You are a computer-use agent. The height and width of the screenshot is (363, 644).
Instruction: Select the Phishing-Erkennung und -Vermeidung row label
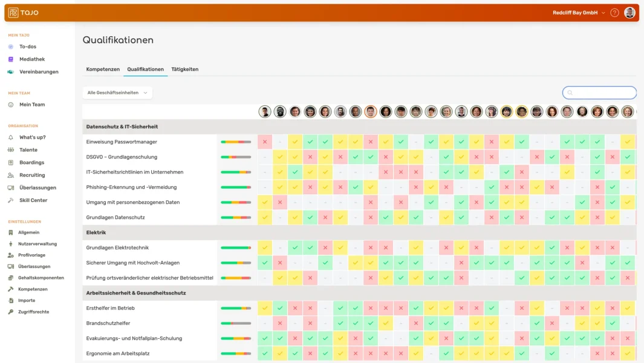131,188
